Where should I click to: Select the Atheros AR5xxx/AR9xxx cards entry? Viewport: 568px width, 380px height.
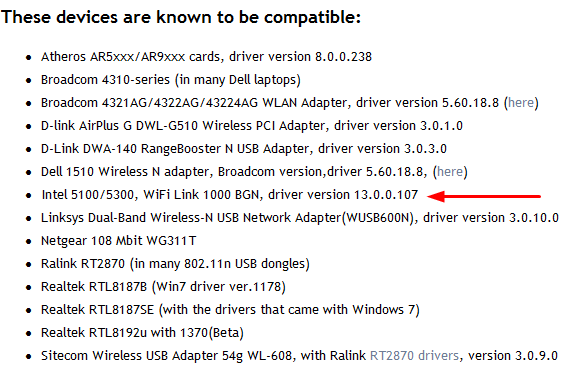(206, 57)
